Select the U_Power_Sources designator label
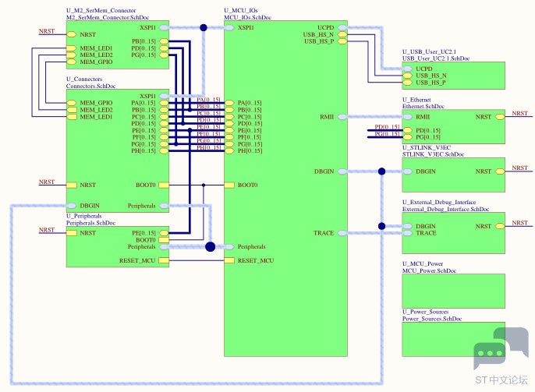Image resolution: width=535 pixels, height=392 pixels. pyautogui.click(x=426, y=312)
